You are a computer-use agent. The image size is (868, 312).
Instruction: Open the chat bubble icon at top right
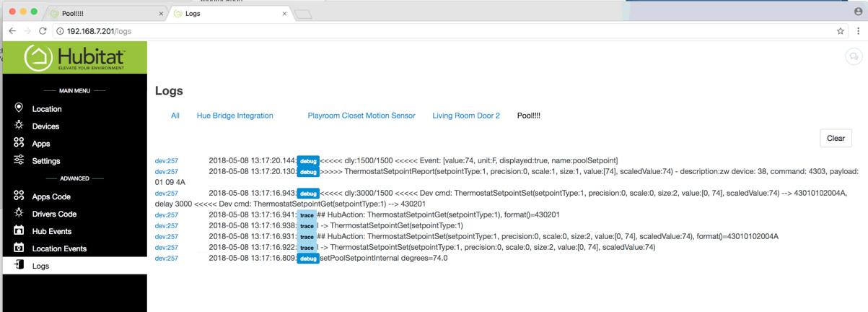(x=853, y=57)
